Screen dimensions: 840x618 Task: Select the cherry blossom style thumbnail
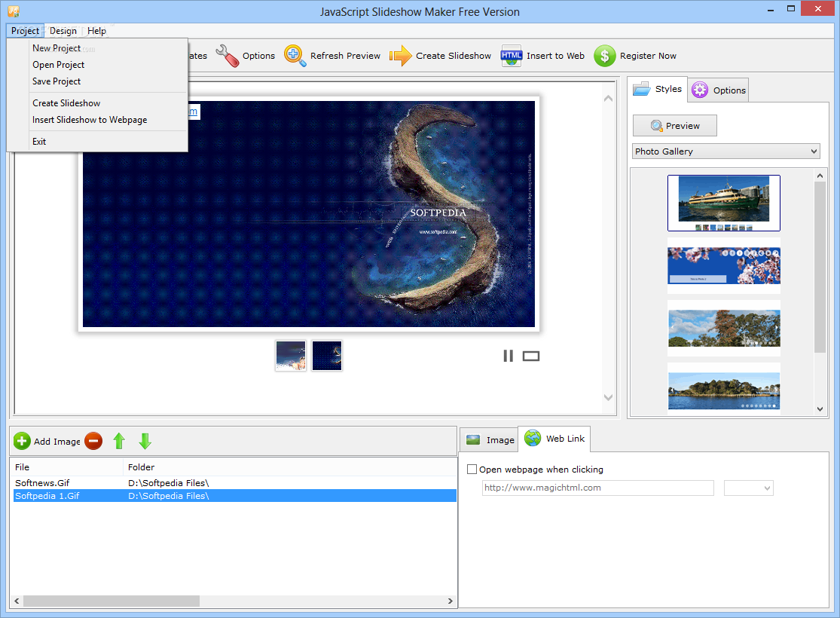pos(723,266)
